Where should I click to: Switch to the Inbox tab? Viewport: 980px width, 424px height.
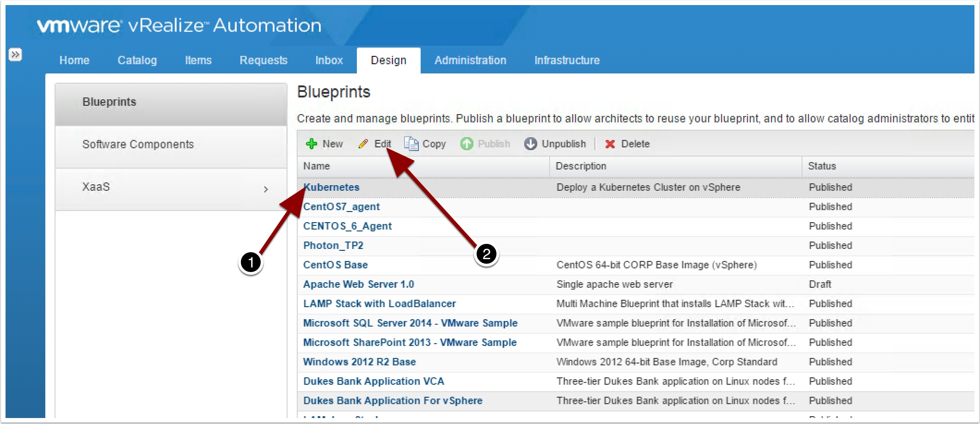click(x=329, y=61)
